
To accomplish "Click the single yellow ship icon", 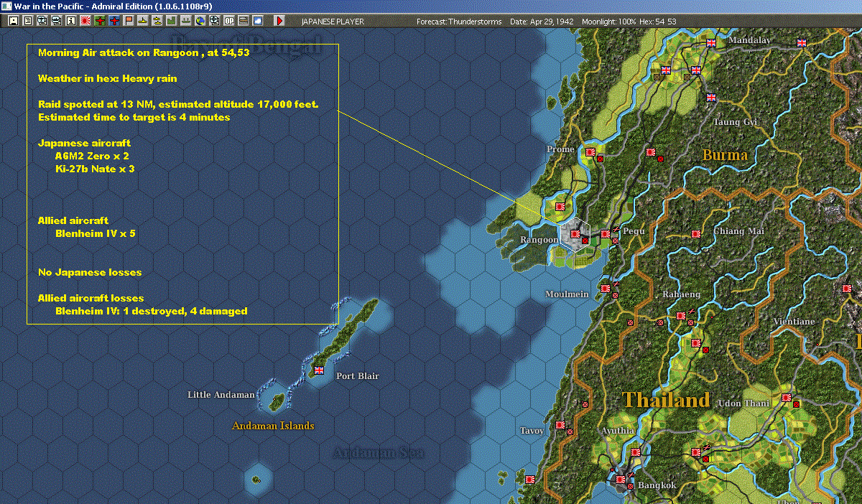I will pyautogui.click(x=142, y=21).
